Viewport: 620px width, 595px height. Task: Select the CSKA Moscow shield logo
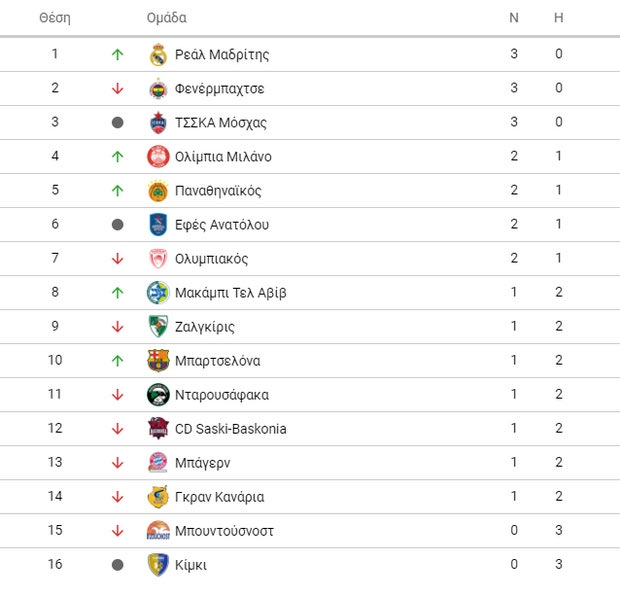(158, 123)
